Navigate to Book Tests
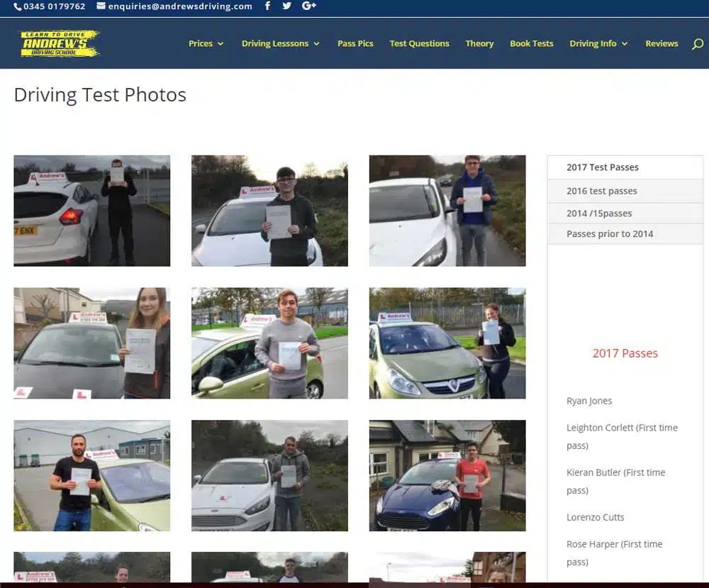 click(531, 44)
